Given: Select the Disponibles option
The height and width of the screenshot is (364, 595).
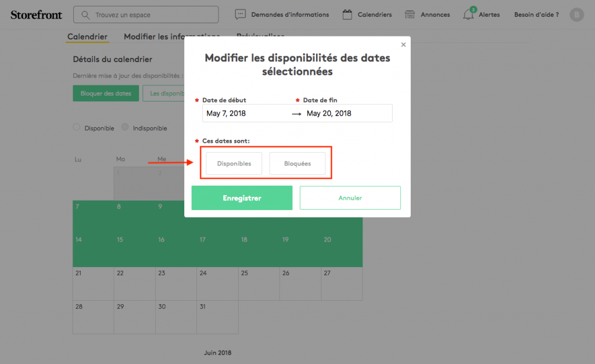Looking at the screenshot, I should point(234,164).
